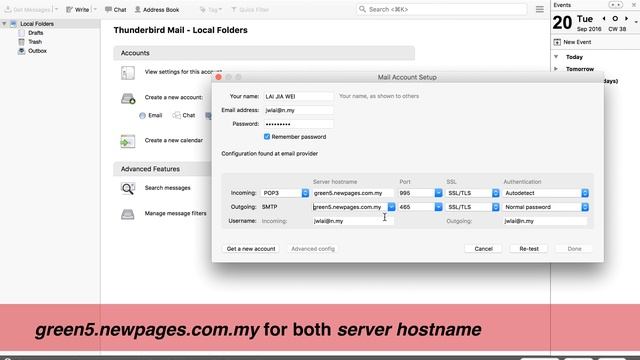This screenshot has width=640, height=360.
Task: Toggle the Quick Filter toolbar button
Action: [x=250, y=9]
